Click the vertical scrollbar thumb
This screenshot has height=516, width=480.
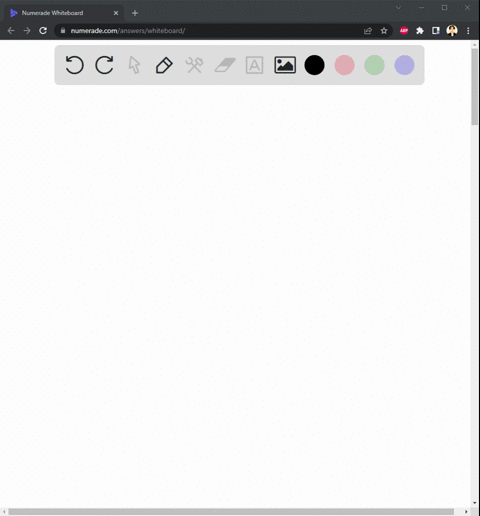coord(475,87)
